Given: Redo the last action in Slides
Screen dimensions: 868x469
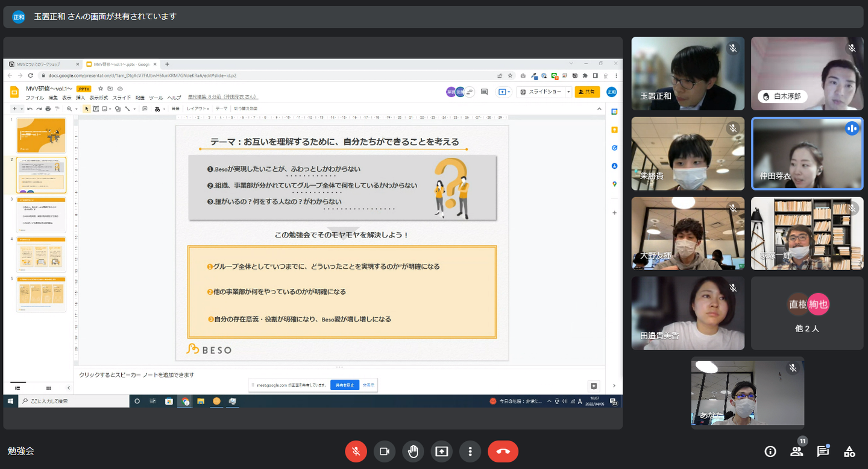Looking at the screenshot, I should pyautogui.click(x=39, y=109).
